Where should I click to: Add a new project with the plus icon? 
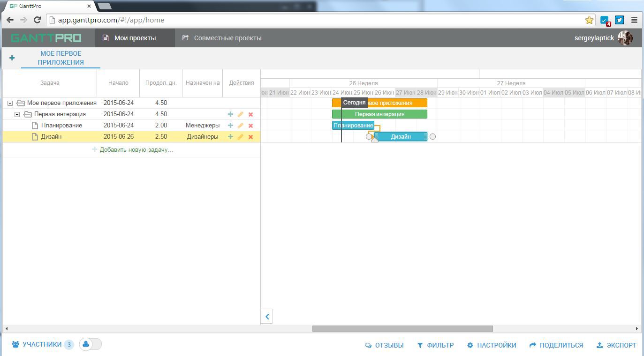(12, 58)
